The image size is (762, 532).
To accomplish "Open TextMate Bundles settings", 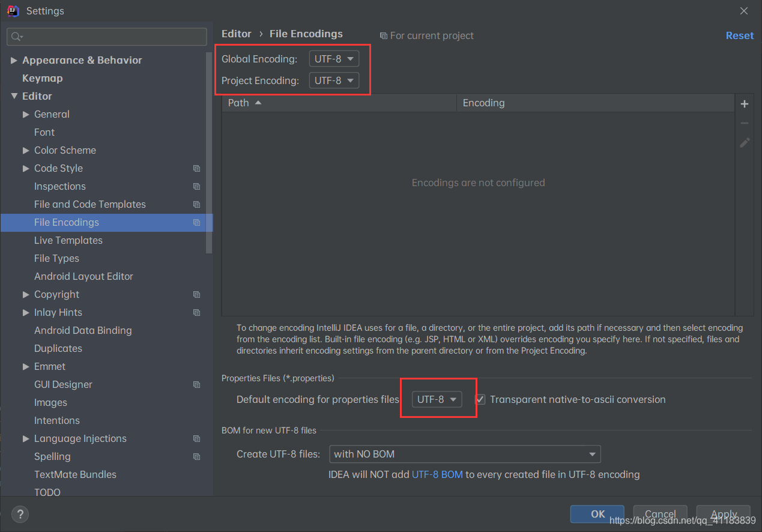I will pyautogui.click(x=75, y=474).
